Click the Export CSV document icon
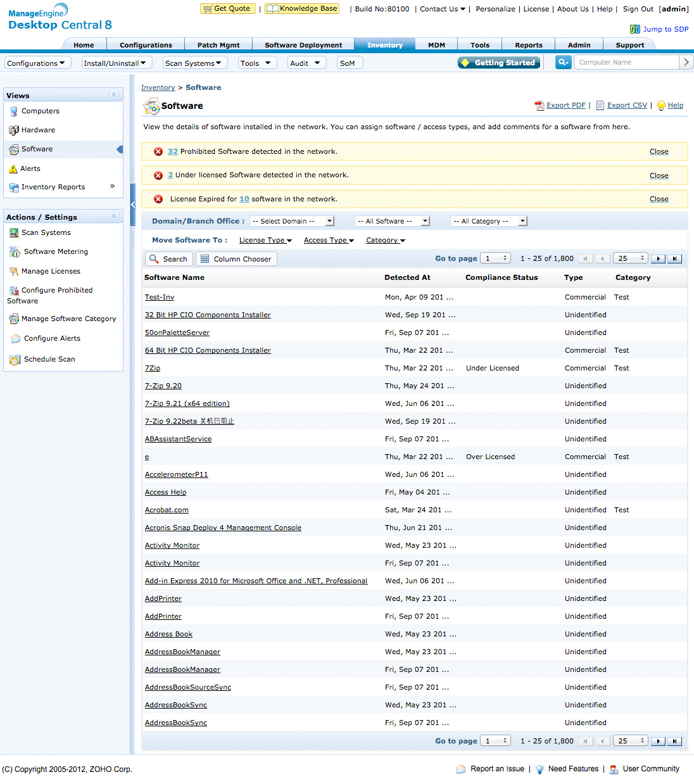This screenshot has width=694, height=784. tap(600, 106)
